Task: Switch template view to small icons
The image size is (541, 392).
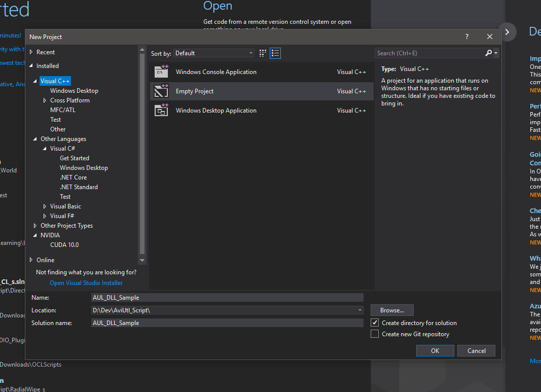Action: tap(262, 53)
